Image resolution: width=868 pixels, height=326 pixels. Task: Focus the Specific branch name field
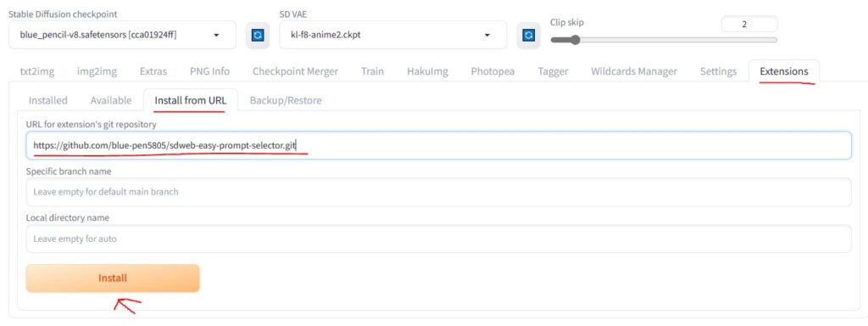click(438, 192)
